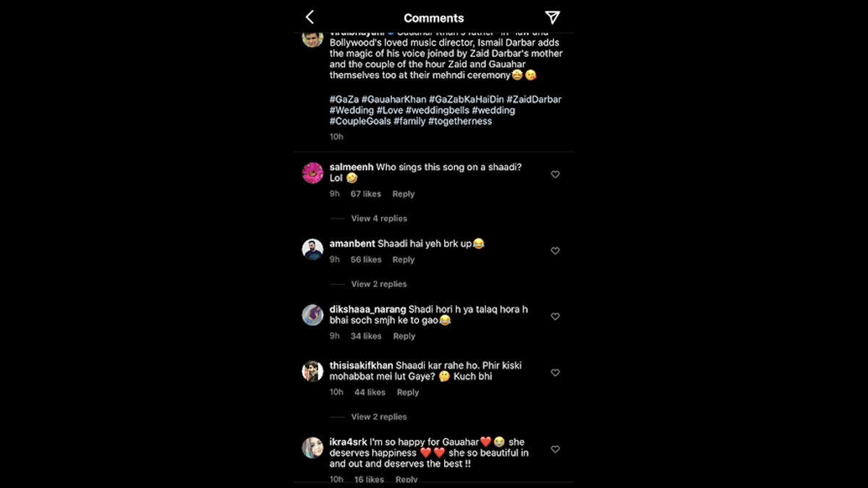
Task: Expand View 2 replies under thisisakifkhan
Action: point(379,417)
